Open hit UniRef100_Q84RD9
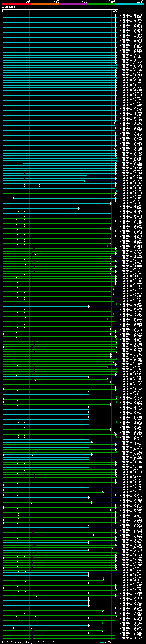Image resolution: width=146 pixels, height=644 pixels. click(x=131, y=17)
